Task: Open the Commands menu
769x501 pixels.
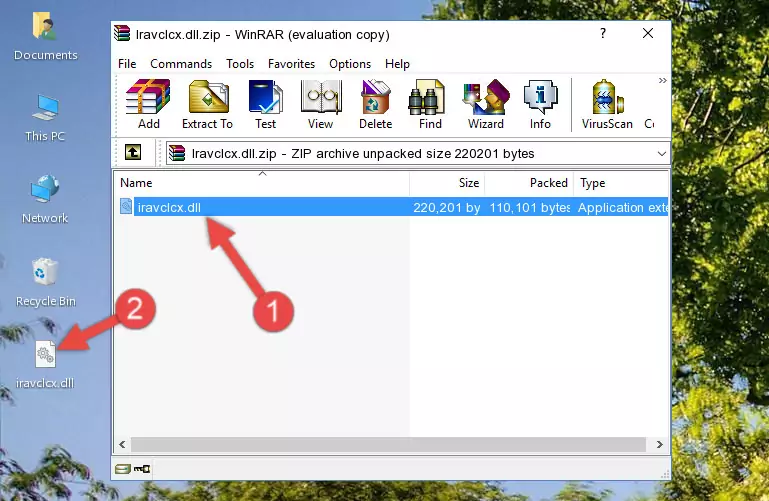Action: pos(181,64)
